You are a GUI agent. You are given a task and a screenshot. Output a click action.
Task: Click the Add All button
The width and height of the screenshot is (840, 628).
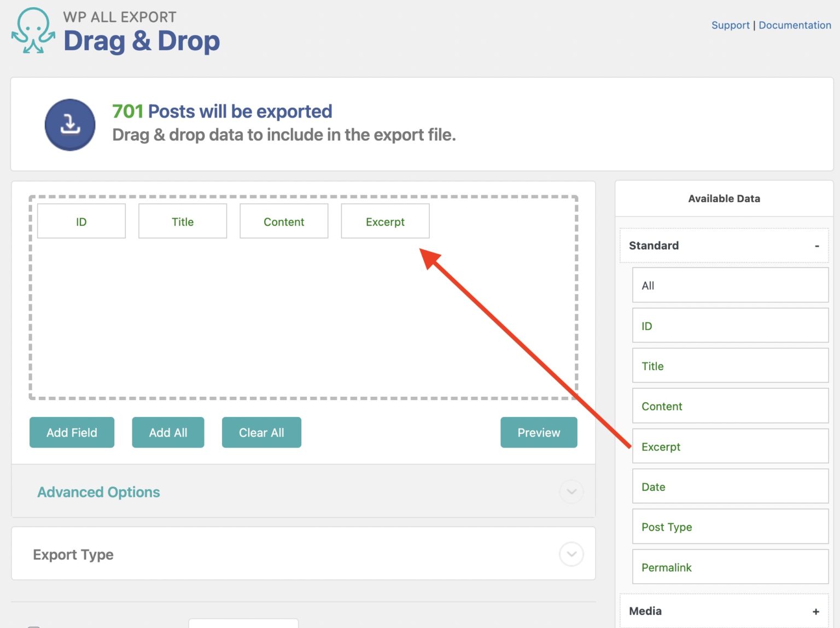click(x=168, y=432)
